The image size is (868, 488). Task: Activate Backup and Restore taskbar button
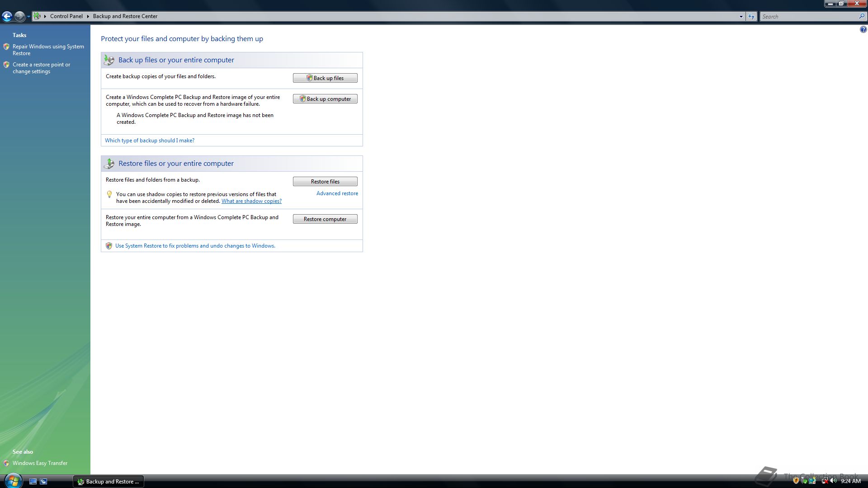[x=108, y=482]
